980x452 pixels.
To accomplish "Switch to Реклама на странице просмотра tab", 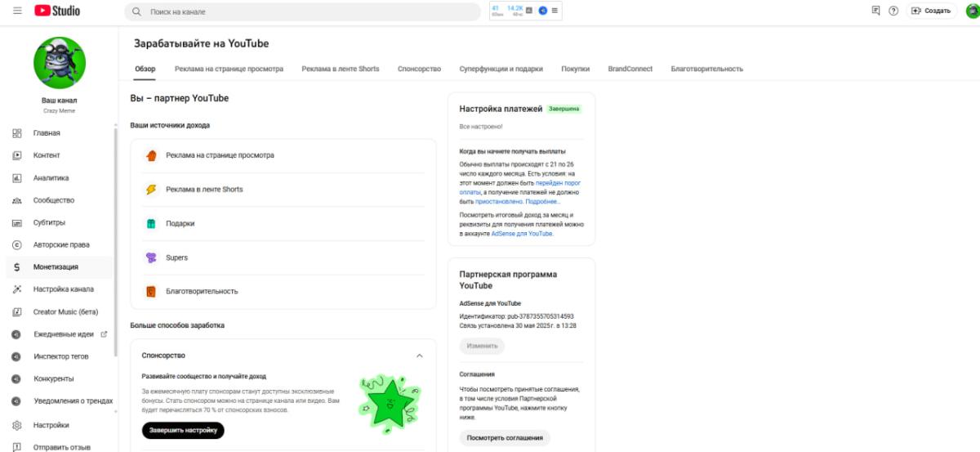I will [x=229, y=69].
